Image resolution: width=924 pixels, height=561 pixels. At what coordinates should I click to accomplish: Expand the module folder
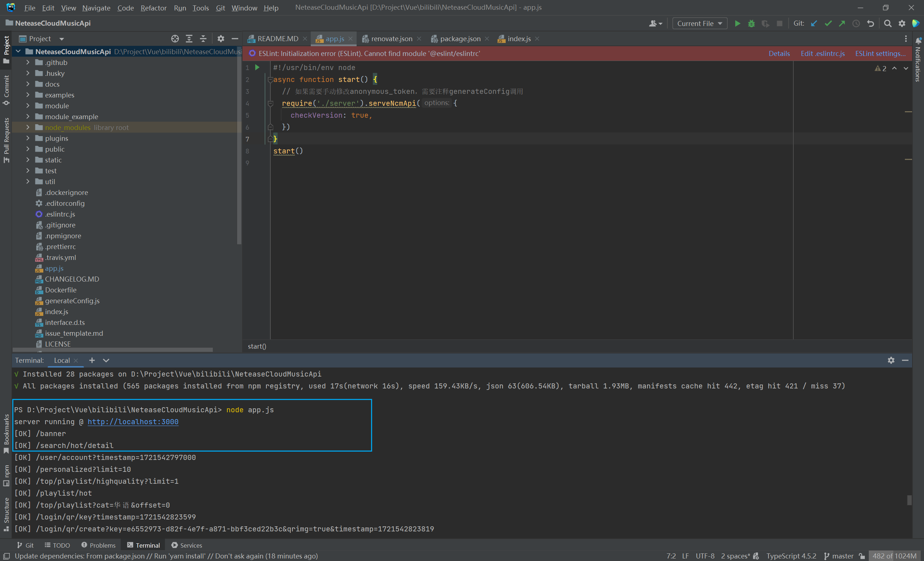28,106
